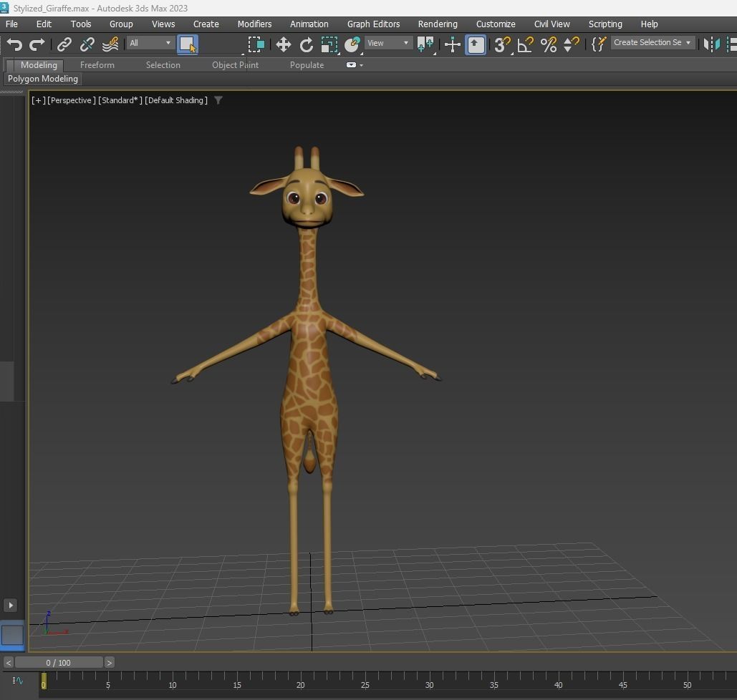
Task: Open Create Selection Set dropdown
Action: [x=652, y=42]
